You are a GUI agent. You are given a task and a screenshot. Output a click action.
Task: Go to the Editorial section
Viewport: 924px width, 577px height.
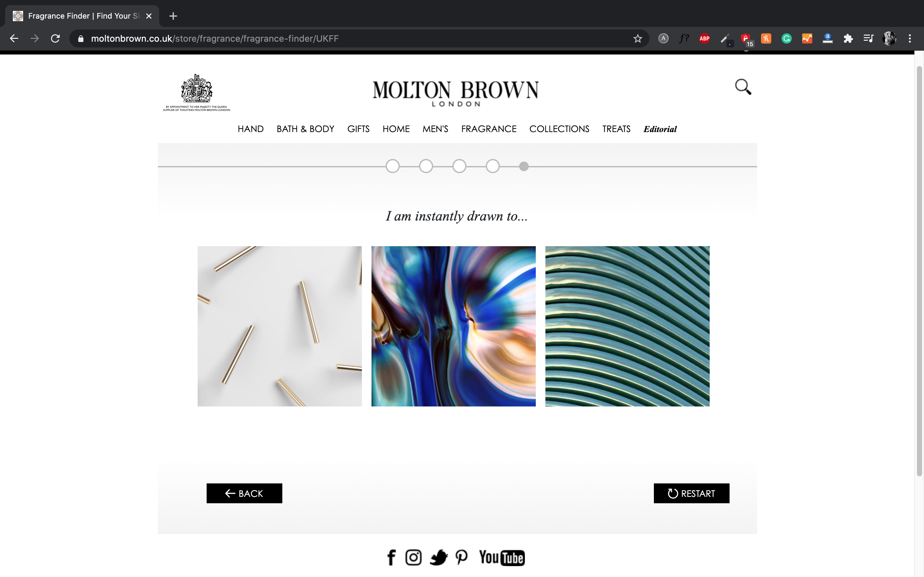pos(660,129)
